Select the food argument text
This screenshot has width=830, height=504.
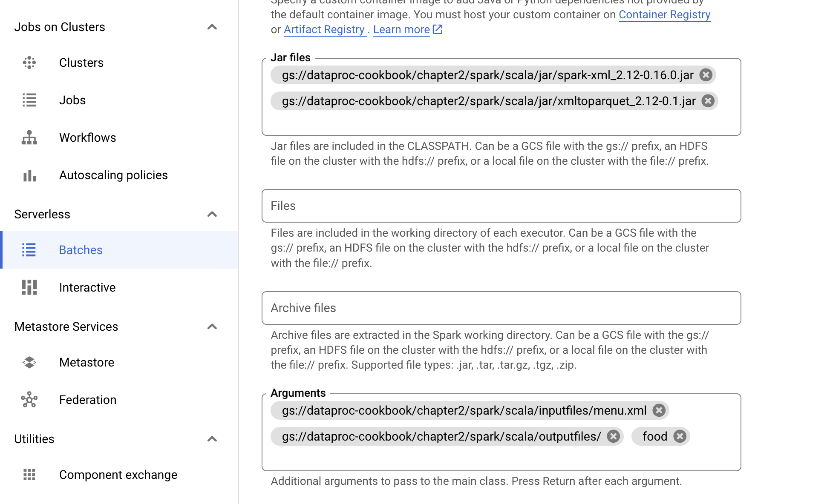pyautogui.click(x=655, y=436)
